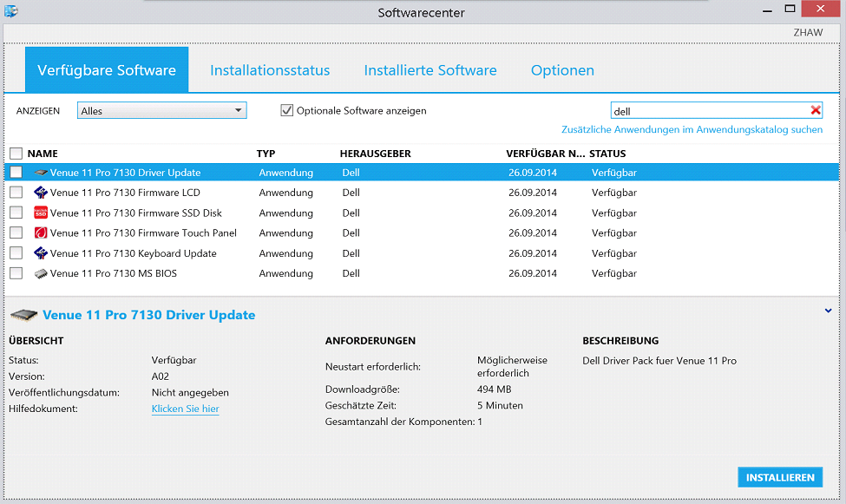Sort by the VERFÜGBAR N... column
Image resolution: width=846 pixels, height=504 pixels.
click(546, 154)
